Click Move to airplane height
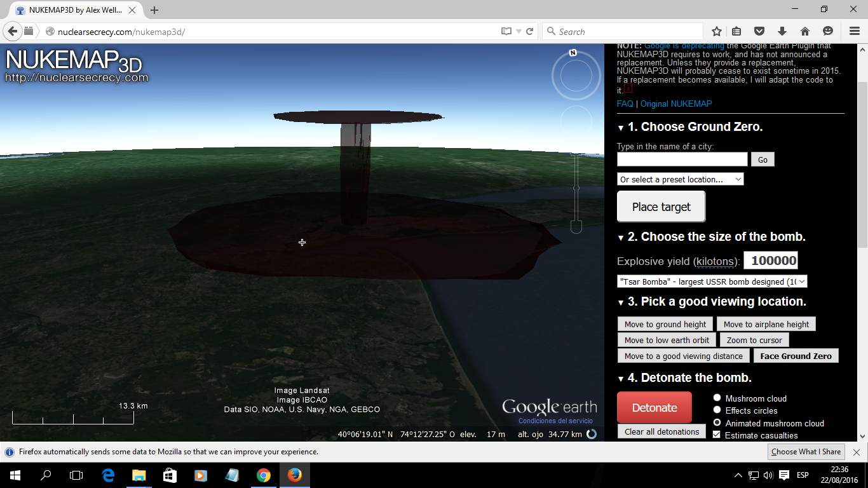 coord(766,324)
